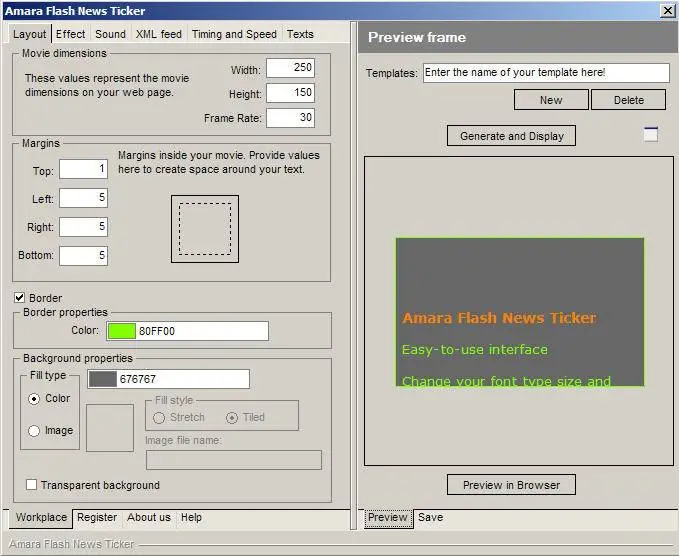Click the Image file name field
Image resolution: width=679 pixels, height=556 pixels.
click(234, 460)
